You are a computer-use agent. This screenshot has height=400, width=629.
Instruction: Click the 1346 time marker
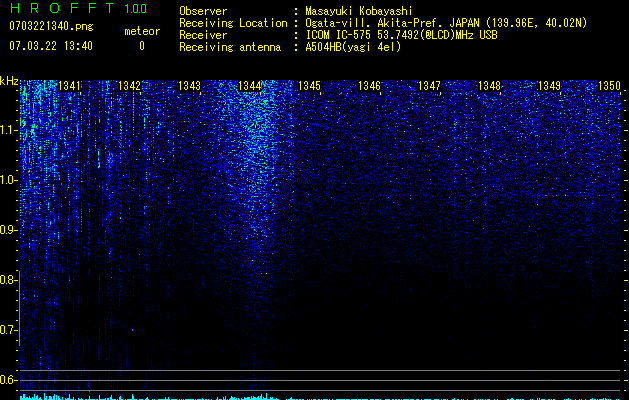click(x=369, y=86)
